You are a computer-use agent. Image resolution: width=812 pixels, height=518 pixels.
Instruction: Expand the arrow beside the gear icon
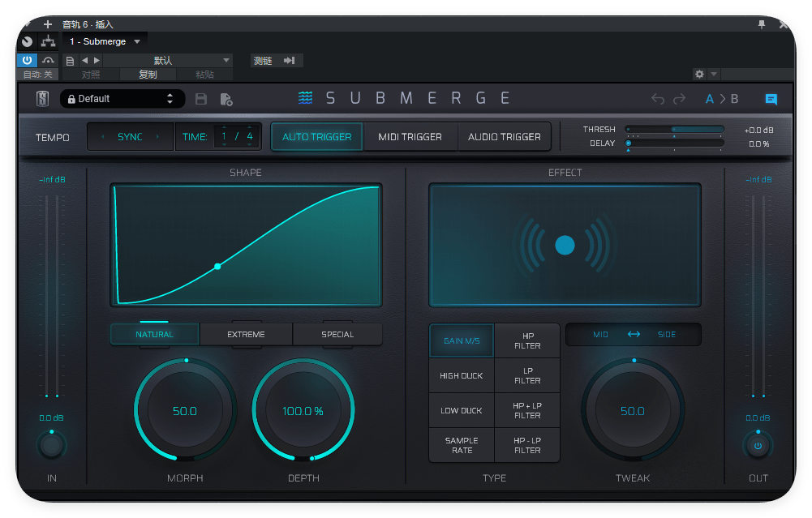pyautogui.click(x=714, y=74)
